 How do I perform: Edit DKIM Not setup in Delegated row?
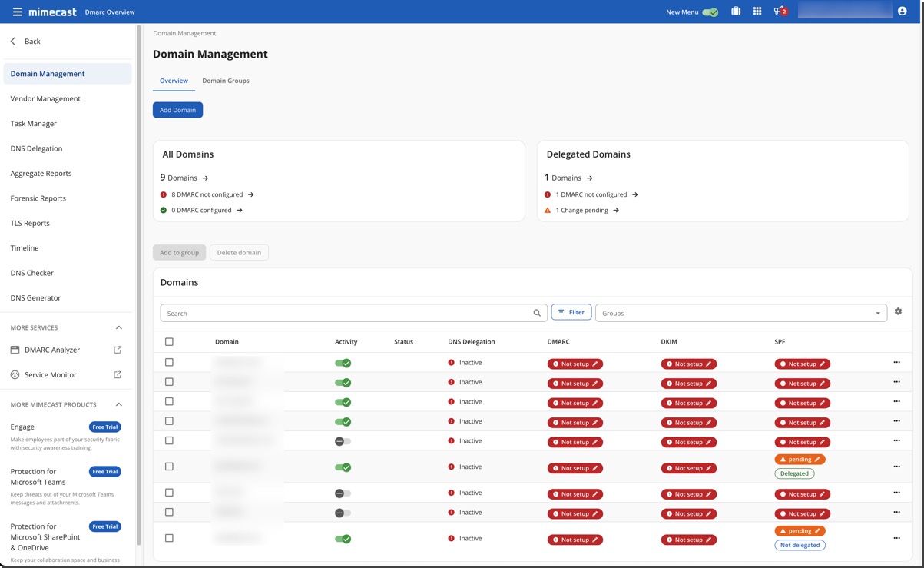[709, 468]
